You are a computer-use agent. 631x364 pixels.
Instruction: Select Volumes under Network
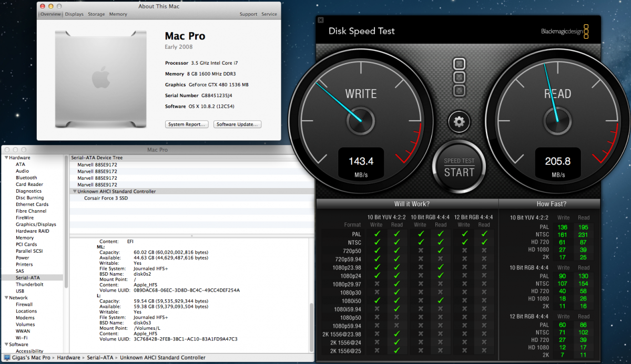pyautogui.click(x=25, y=325)
